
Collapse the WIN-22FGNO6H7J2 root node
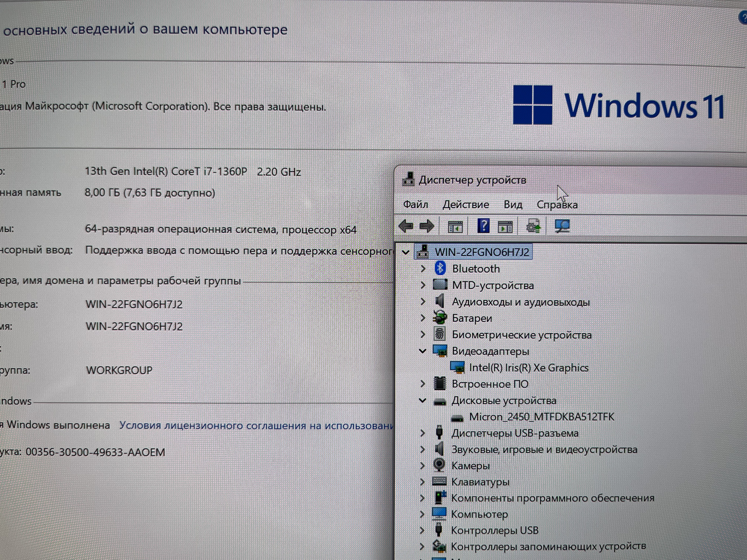tap(406, 252)
